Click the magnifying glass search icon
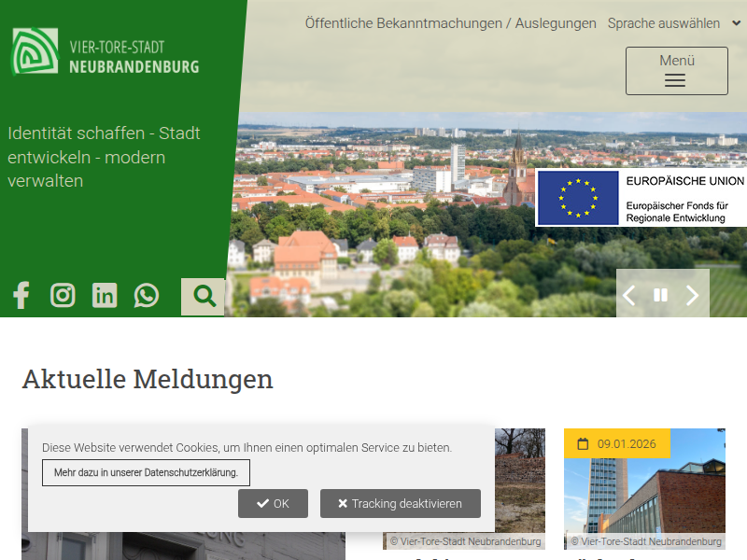The width and height of the screenshot is (747, 560). (x=204, y=297)
